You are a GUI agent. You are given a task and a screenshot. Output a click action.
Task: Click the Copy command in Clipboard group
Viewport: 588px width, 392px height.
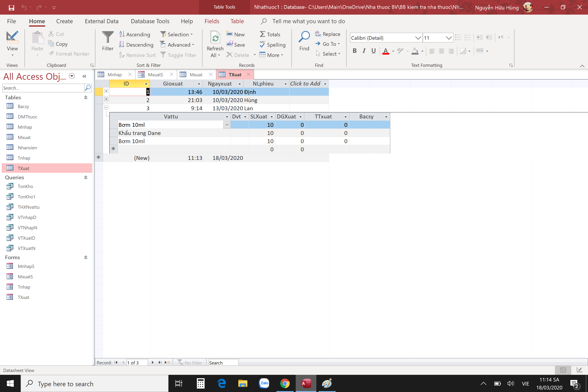[58, 44]
